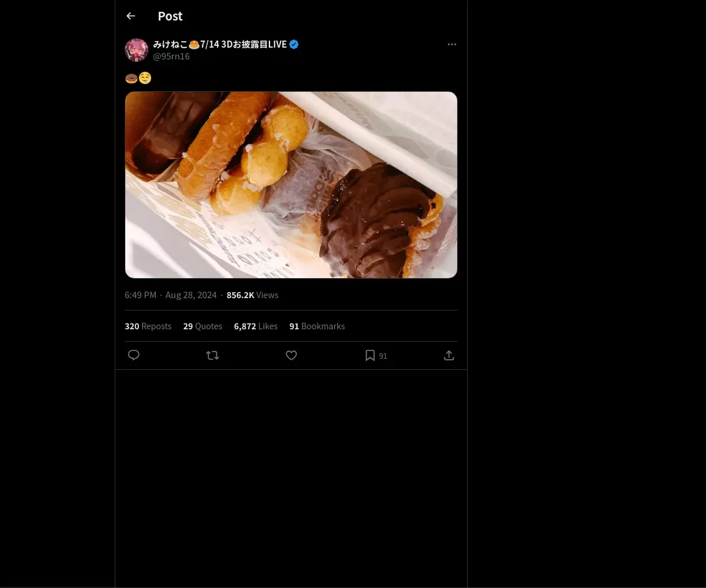Viewport: 706px width, 588px height.
Task: Click the 91 Bookmarks stat
Action: click(x=317, y=326)
